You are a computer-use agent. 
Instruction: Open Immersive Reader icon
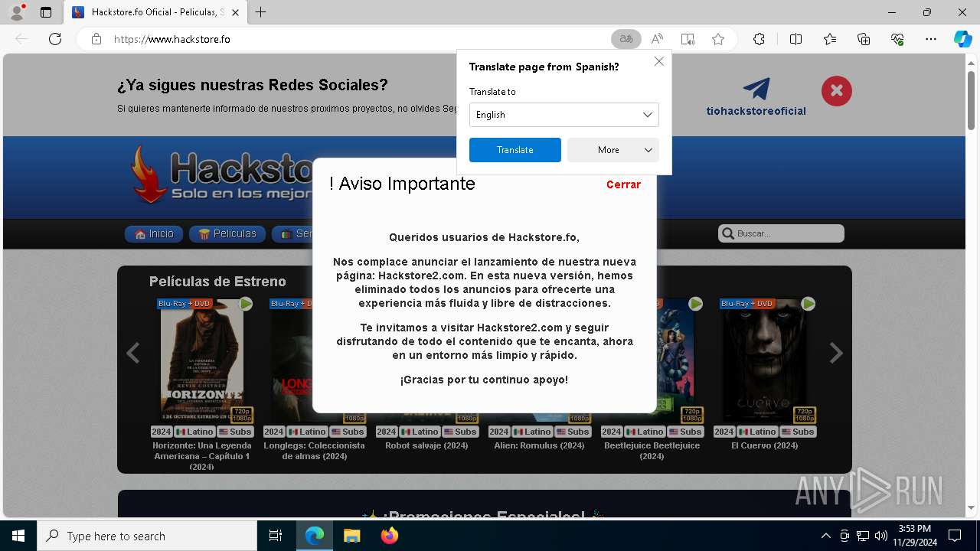click(x=688, y=39)
